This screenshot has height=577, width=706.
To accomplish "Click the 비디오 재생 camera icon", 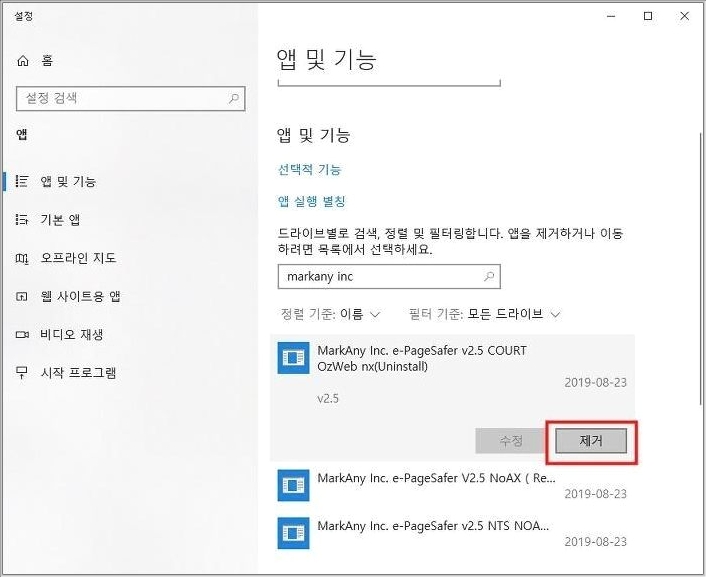I will pyautogui.click(x=22, y=335).
